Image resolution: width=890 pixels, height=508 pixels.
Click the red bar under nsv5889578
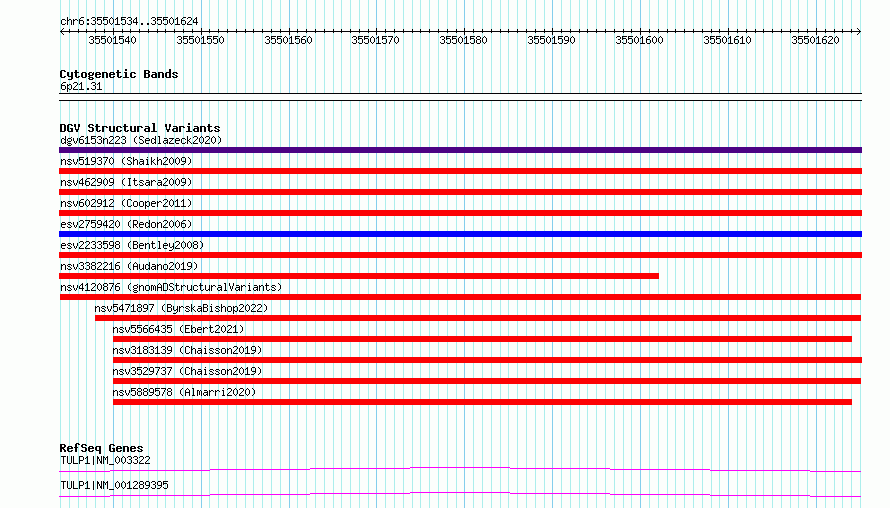482,402
